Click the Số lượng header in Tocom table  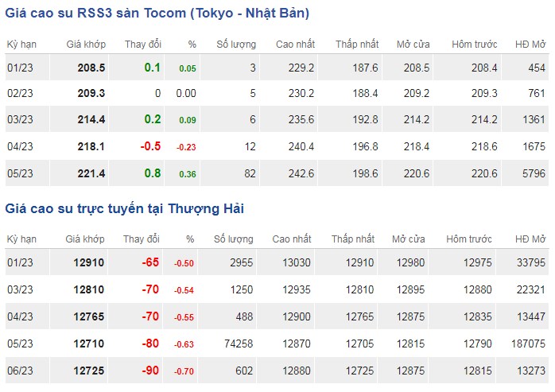pos(236,42)
